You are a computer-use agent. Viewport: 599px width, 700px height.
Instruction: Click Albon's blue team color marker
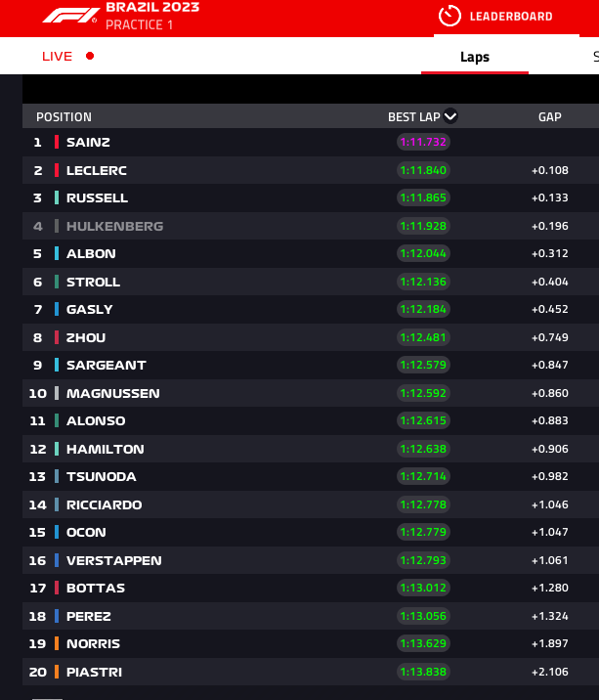click(x=57, y=253)
